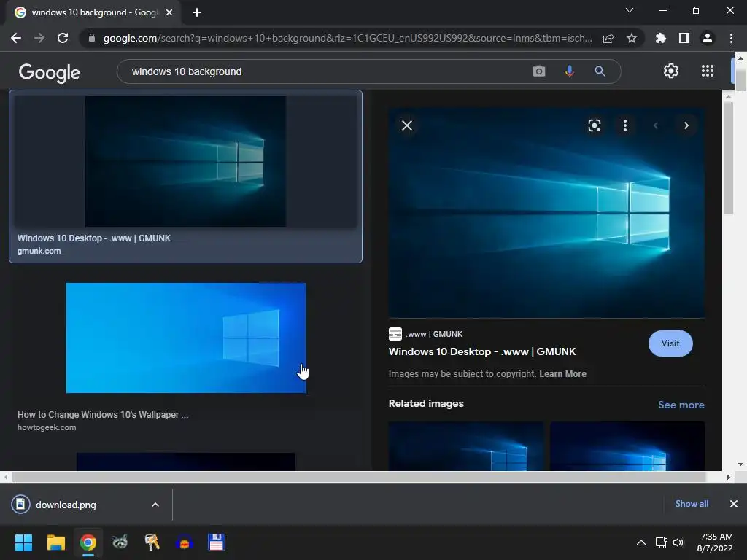Click the forward navigation arrow
747x560 pixels.
click(x=39, y=38)
